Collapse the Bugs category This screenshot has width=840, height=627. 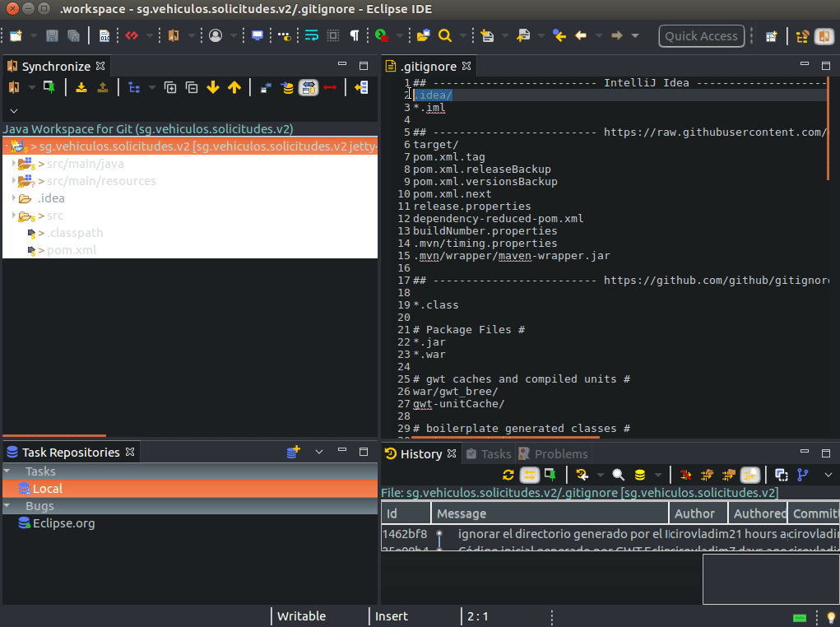[7, 506]
